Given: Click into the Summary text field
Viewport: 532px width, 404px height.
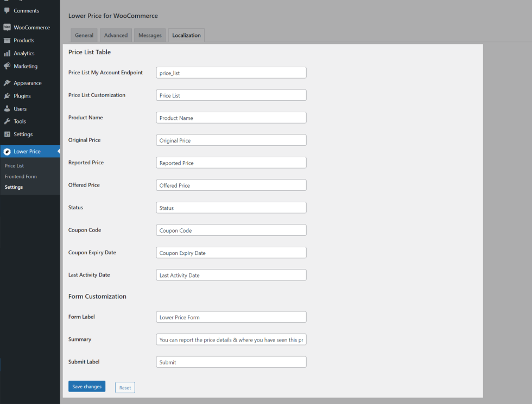Looking at the screenshot, I should [231, 340].
